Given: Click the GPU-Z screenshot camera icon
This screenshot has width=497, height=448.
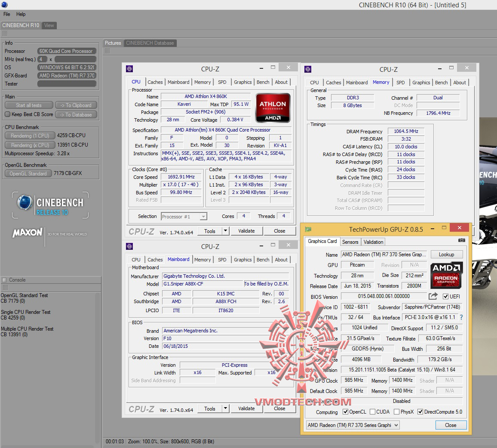Looking at the screenshot, I should pyautogui.click(x=461, y=241).
